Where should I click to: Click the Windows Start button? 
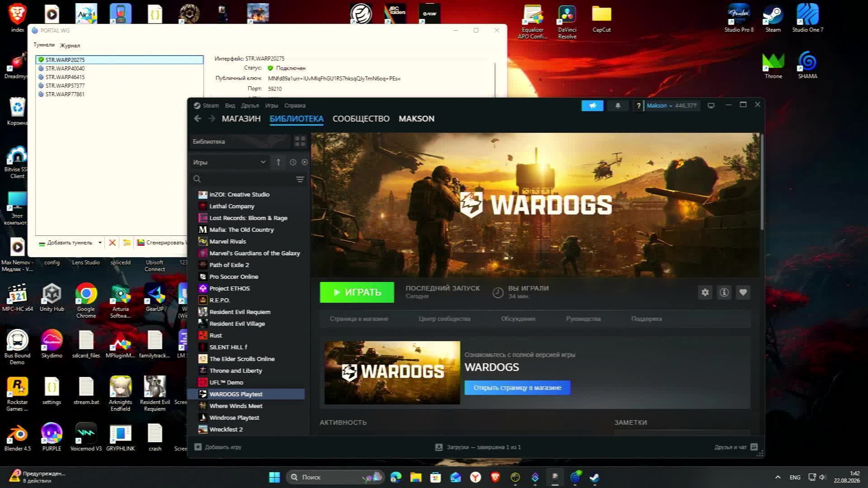(274, 477)
